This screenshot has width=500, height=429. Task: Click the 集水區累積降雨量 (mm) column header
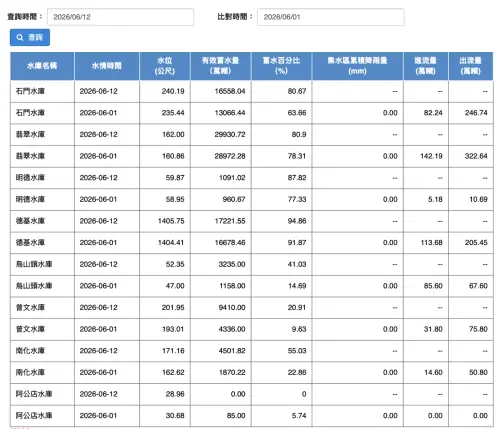coord(357,66)
